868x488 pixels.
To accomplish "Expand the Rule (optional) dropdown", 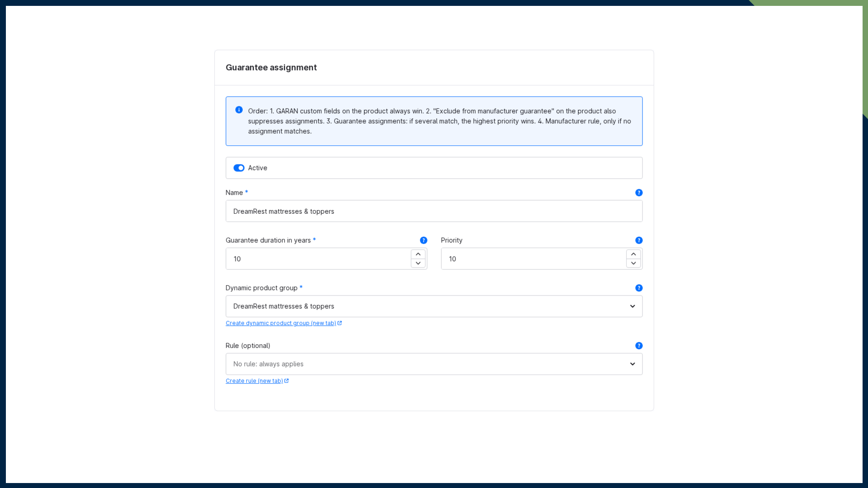I will pyautogui.click(x=434, y=364).
